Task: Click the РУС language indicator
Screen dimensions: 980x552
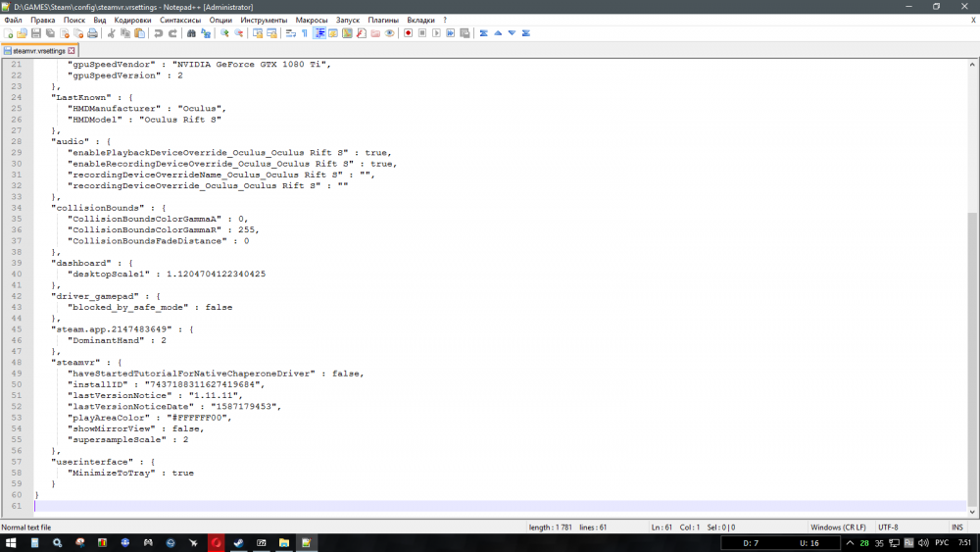Action: pos(941,542)
